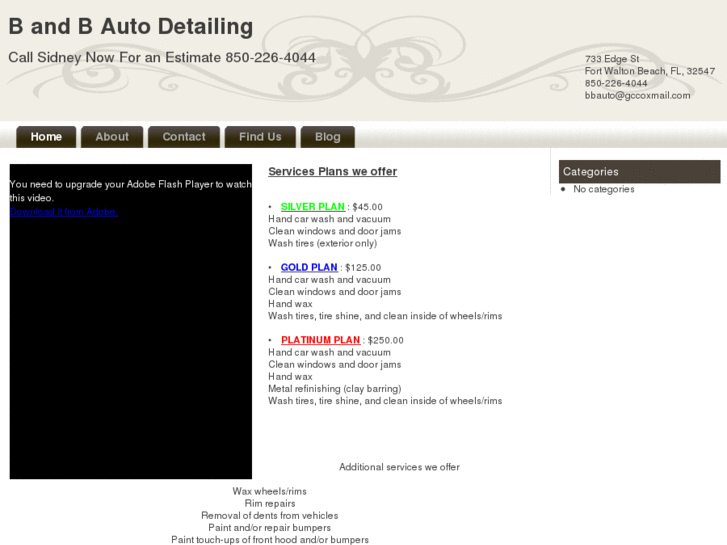Select the Contact tab

click(x=184, y=137)
